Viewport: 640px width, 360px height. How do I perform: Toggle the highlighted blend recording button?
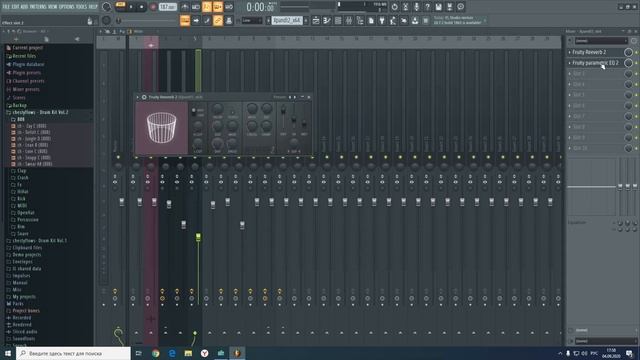point(218,7)
